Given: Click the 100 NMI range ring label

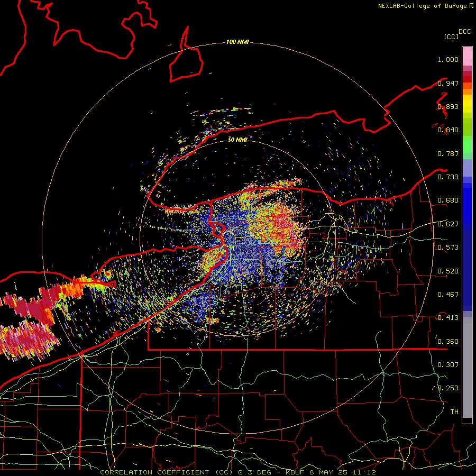Looking at the screenshot, I should tap(237, 42).
